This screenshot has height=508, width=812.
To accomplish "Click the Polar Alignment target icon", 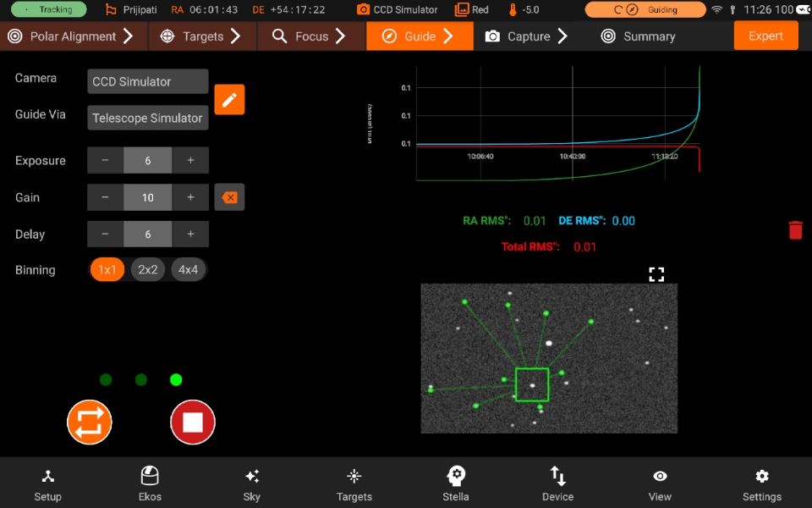I will (x=15, y=36).
